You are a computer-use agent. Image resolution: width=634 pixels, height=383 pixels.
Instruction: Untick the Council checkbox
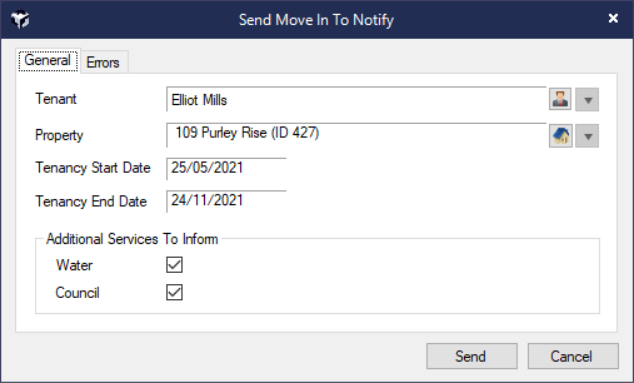174,292
